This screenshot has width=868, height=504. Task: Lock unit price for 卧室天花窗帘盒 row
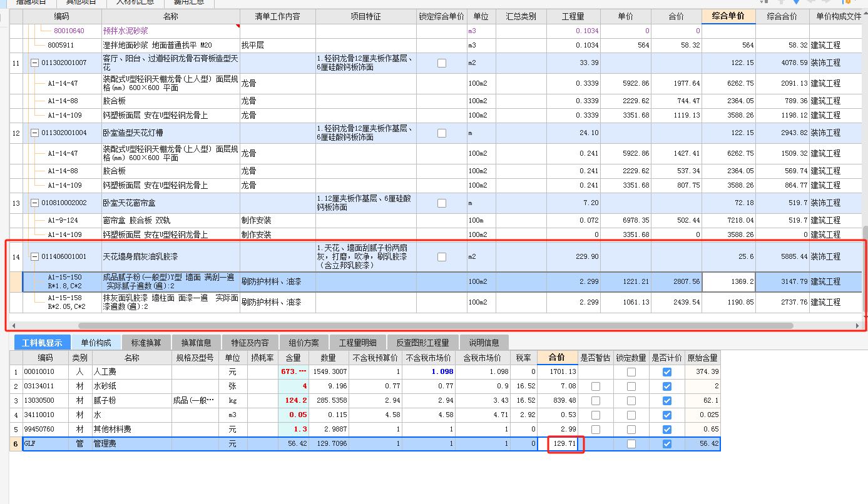[442, 203]
